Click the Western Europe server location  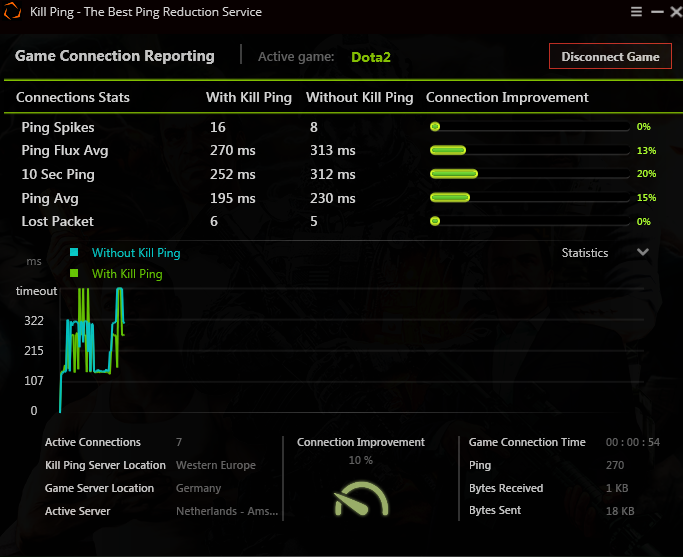(x=216, y=465)
